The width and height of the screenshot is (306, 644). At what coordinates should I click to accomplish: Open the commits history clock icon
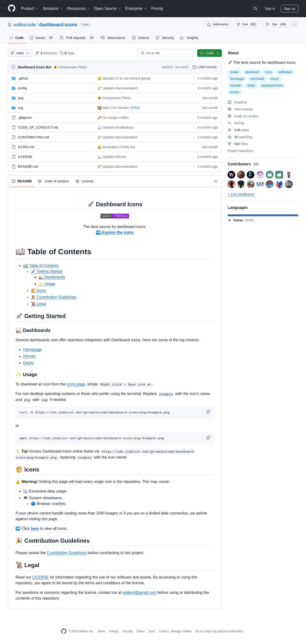pyautogui.click(x=194, y=67)
